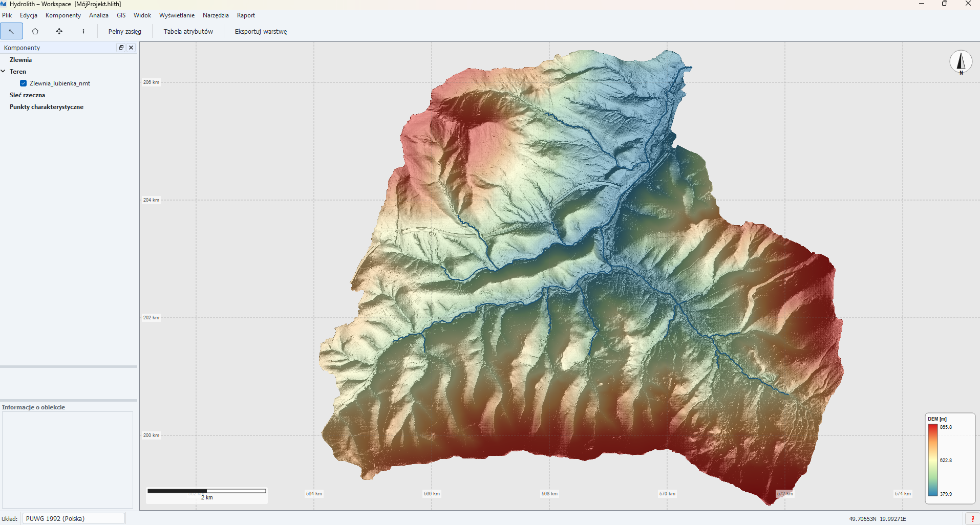The height and width of the screenshot is (525, 980).
Task: Click the 379.9 legend minimum value
Action: tap(946, 494)
